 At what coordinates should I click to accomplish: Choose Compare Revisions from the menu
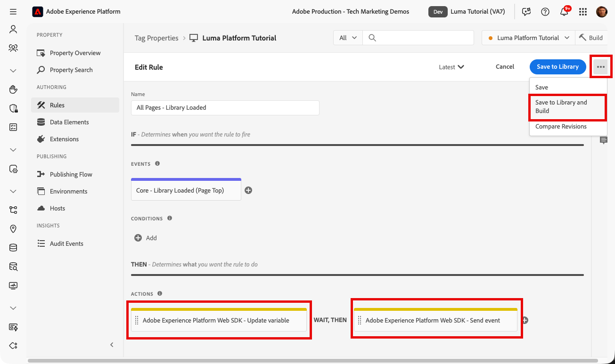click(x=561, y=127)
